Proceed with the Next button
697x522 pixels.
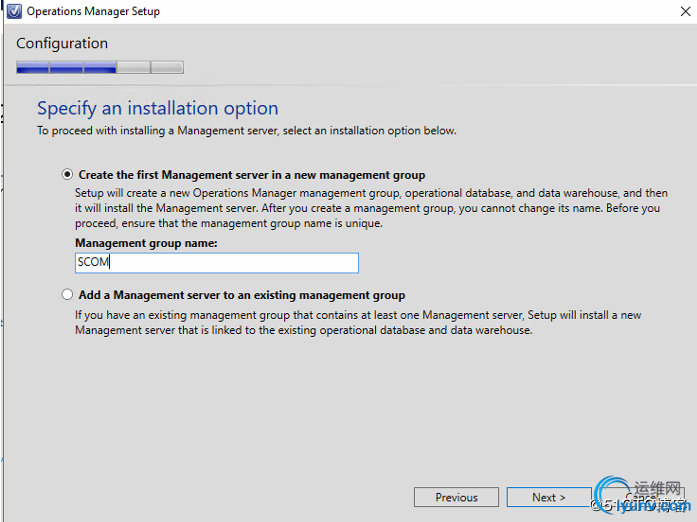point(549,497)
